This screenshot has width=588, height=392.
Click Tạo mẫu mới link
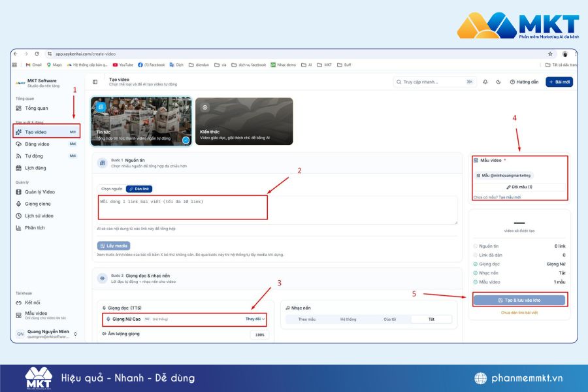coord(510,197)
